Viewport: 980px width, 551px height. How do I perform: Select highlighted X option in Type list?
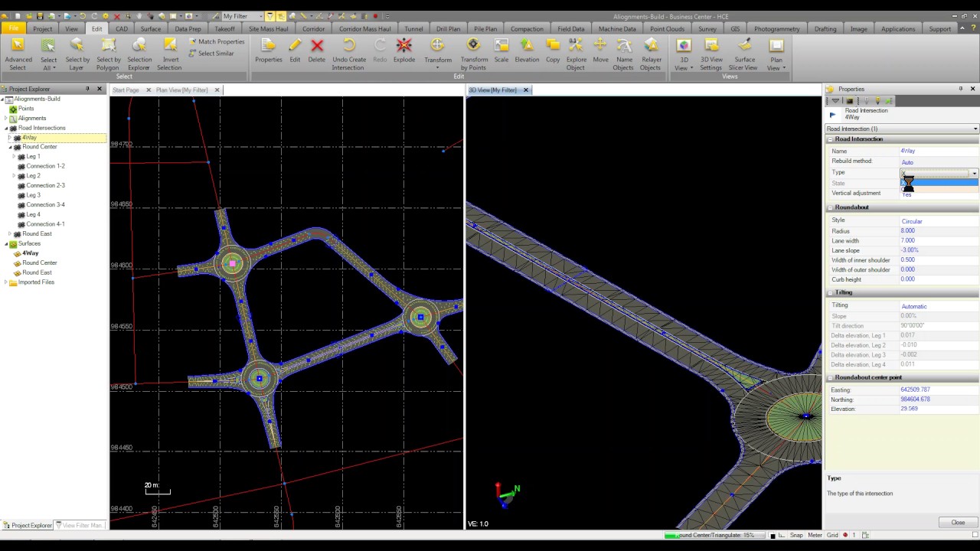[939, 182]
